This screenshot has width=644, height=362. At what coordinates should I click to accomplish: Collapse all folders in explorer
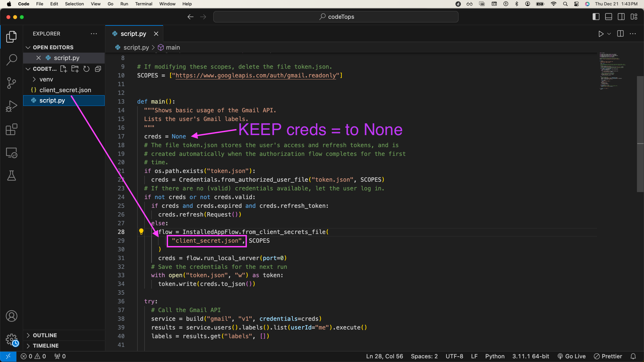[x=98, y=69]
